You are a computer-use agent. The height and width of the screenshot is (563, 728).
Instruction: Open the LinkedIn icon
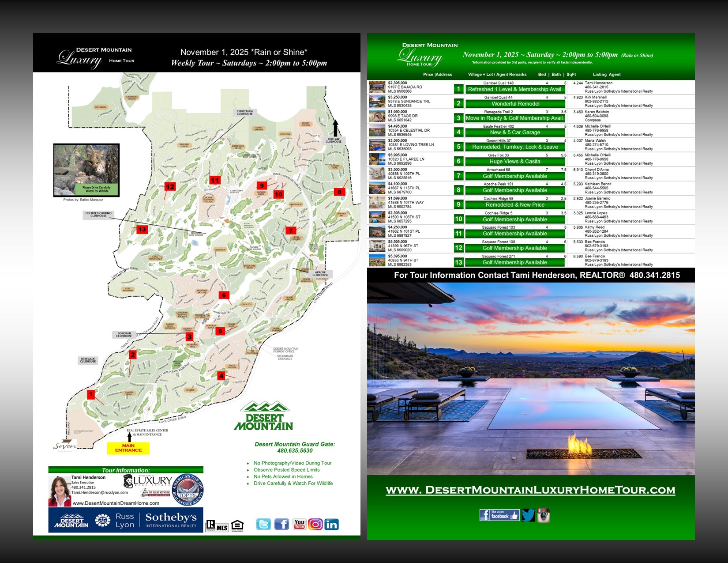331,524
